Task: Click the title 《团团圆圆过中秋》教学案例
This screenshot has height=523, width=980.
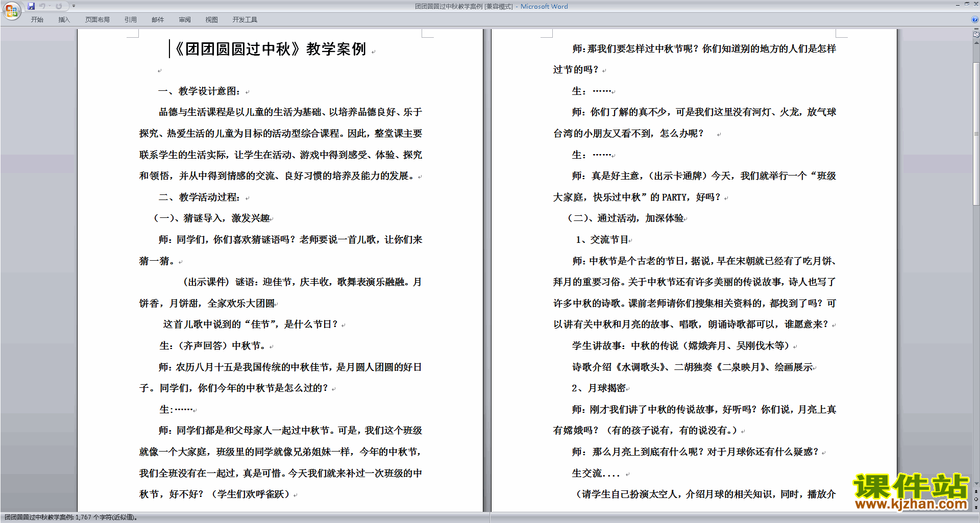Action: 269,49
